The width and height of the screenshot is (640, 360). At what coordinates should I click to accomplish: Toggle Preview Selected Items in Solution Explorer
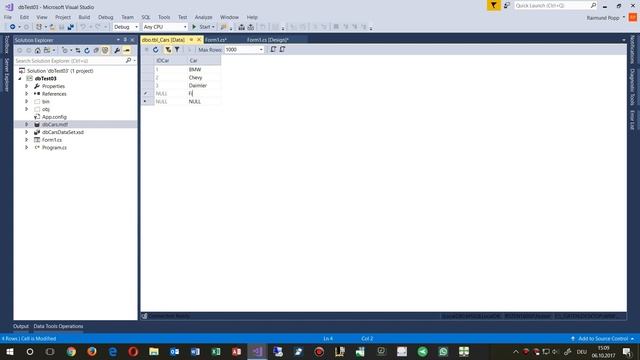[x=127, y=51]
